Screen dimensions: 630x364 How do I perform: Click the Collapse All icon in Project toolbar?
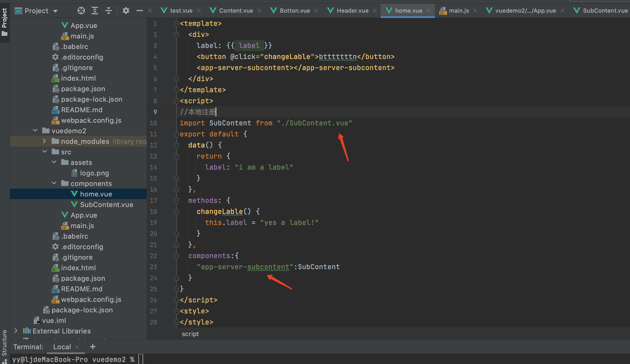pyautogui.click(x=108, y=11)
